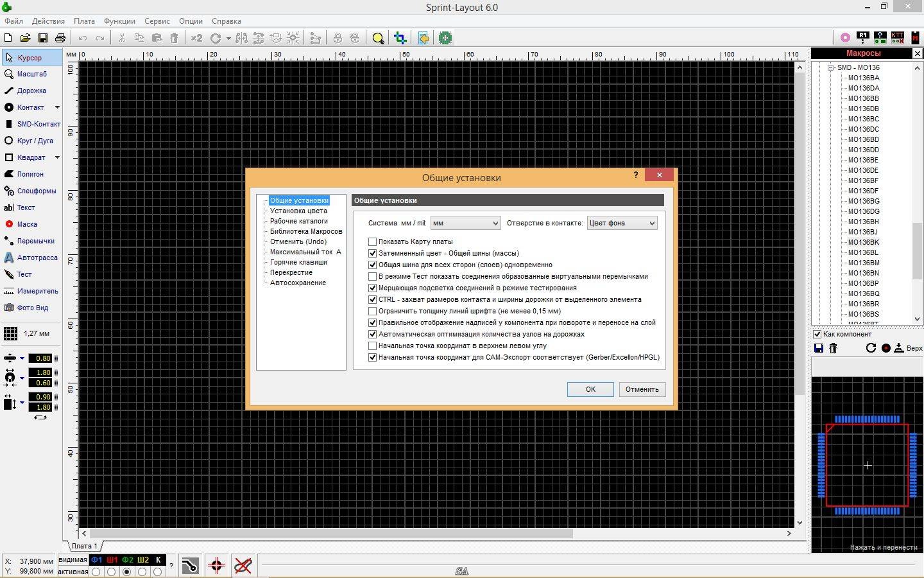924x578 pixels.
Task: Select the Масштаб zoom tool
Action: 31,74
